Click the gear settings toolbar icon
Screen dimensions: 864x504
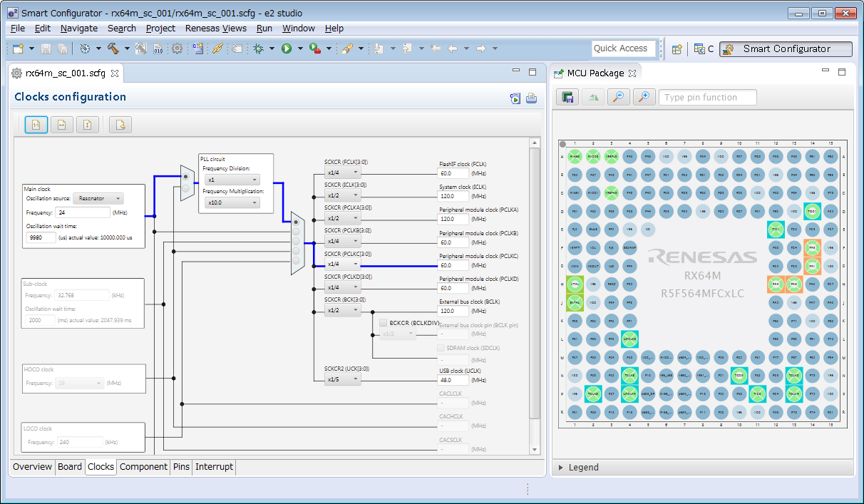click(x=177, y=48)
